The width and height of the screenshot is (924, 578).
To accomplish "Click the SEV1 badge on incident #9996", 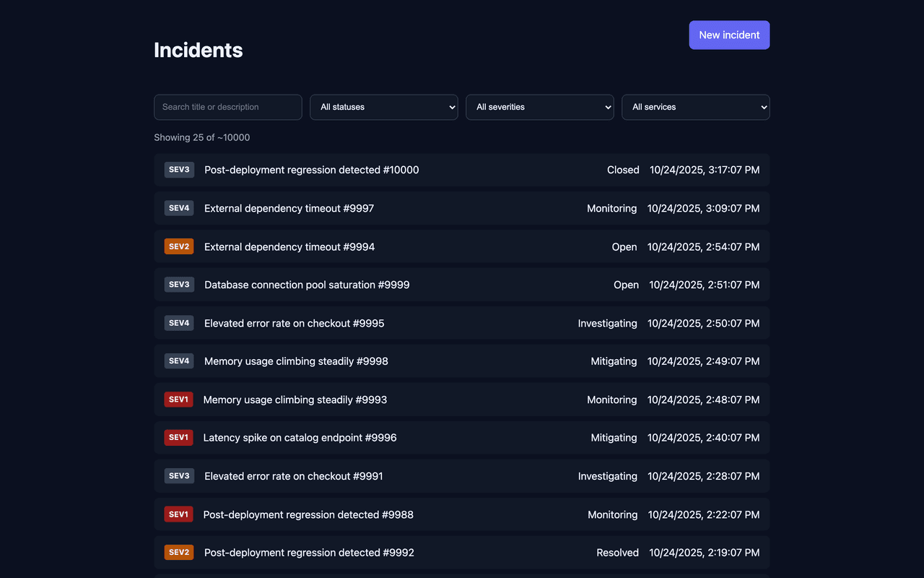I will coord(178,438).
